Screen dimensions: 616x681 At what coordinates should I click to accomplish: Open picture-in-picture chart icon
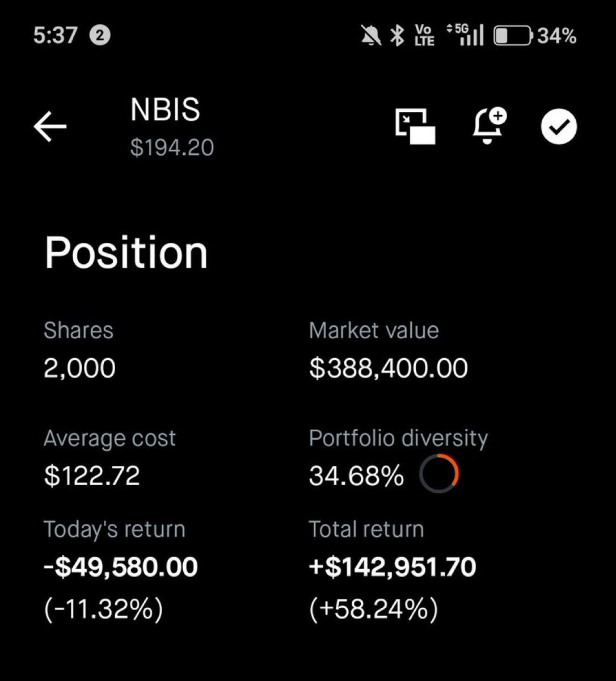tap(415, 126)
